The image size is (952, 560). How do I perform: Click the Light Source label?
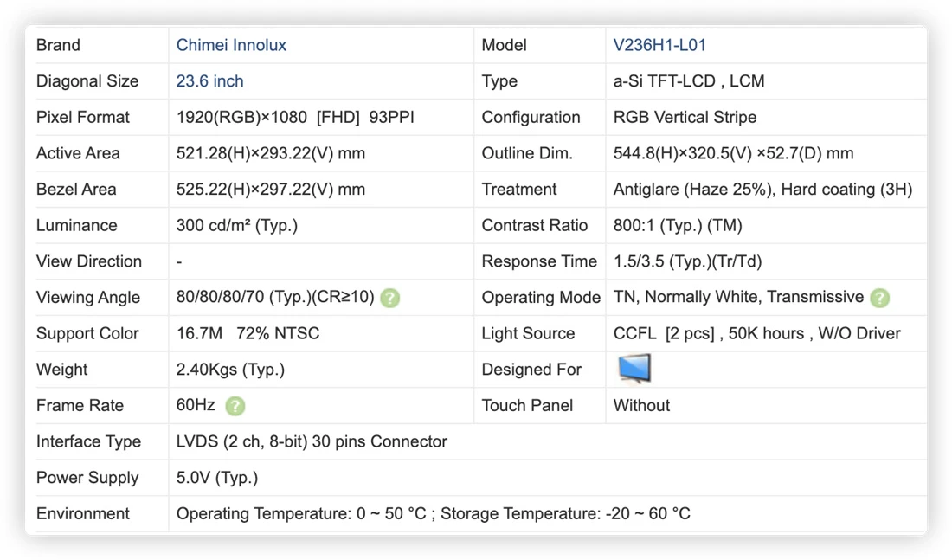(x=528, y=333)
